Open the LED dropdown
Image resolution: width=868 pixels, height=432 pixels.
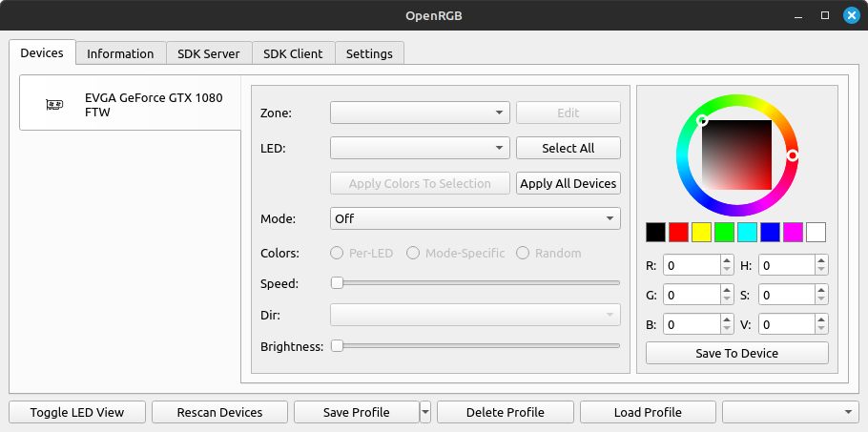(x=420, y=148)
